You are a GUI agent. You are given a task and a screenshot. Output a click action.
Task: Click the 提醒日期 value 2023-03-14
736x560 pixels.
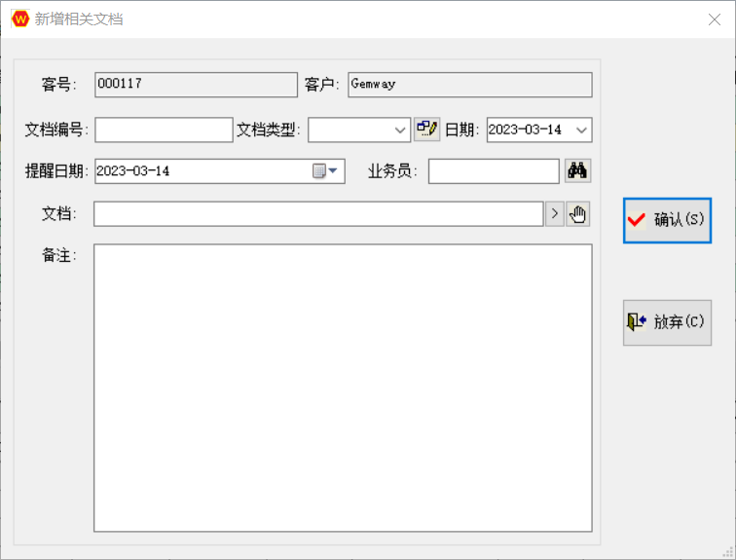[132, 170]
